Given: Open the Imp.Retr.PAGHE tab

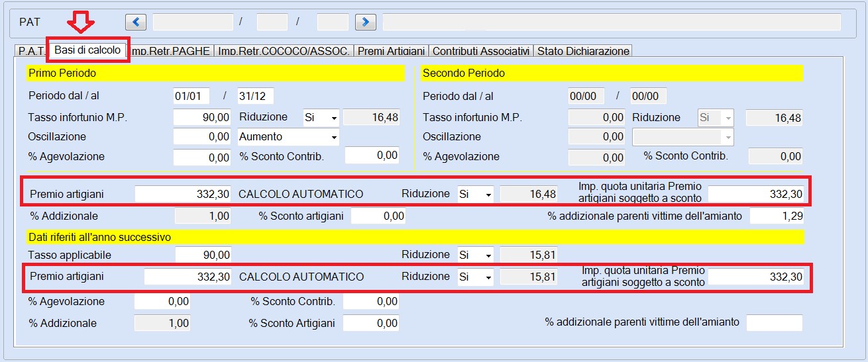Looking at the screenshot, I should tap(171, 51).
